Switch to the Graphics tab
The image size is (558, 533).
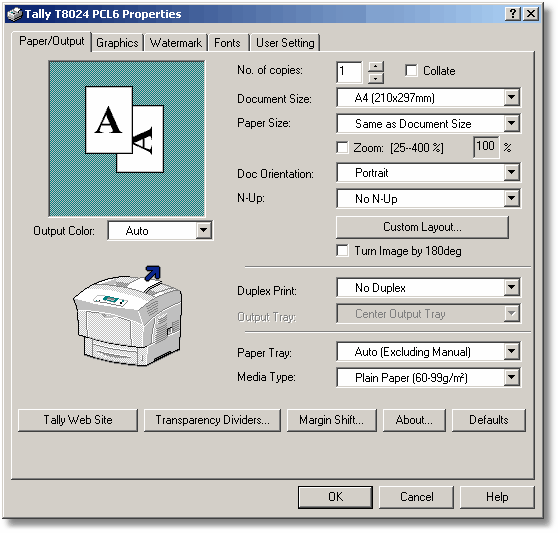(x=117, y=43)
